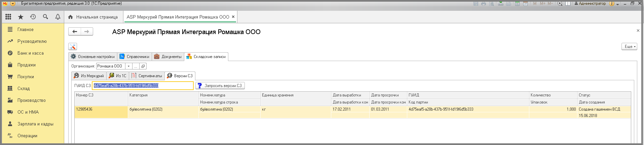Open the 1C main menu dropdown icon
The image size is (644, 145).
coord(13,4)
